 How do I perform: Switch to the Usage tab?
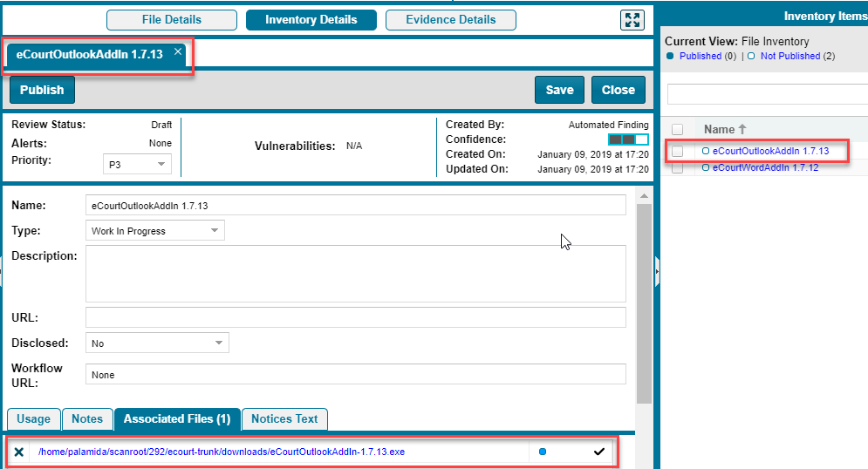click(34, 419)
